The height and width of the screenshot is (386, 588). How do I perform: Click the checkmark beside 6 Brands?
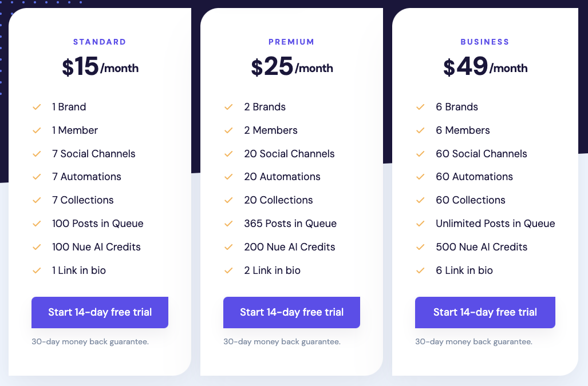click(420, 107)
